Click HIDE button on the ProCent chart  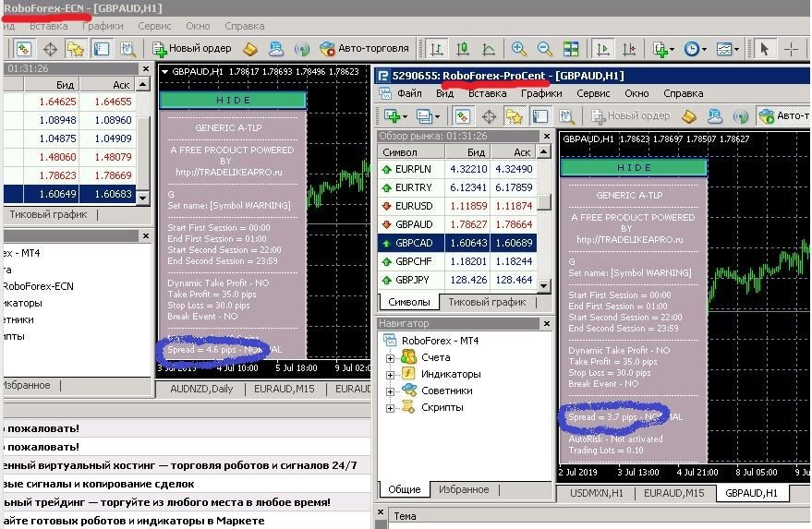[634, 168]
